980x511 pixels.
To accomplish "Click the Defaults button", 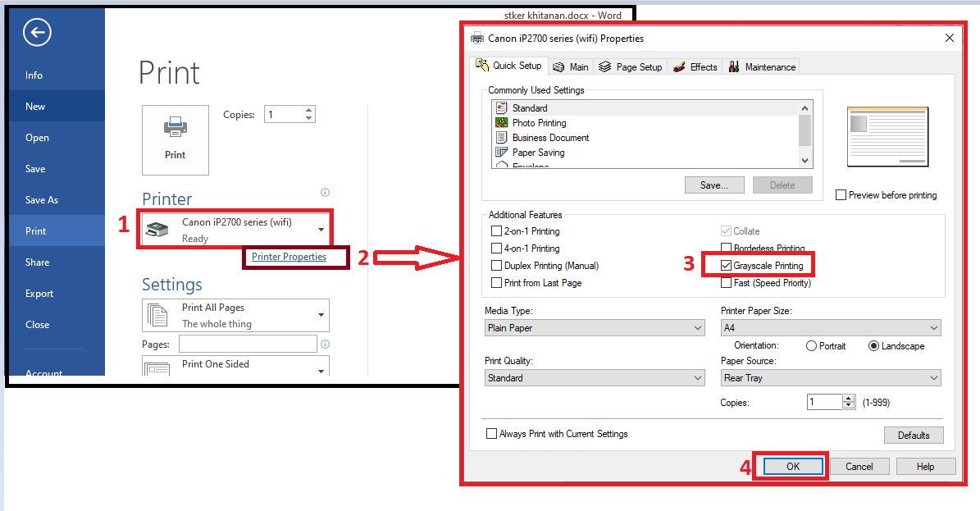I will tap(913, 436).
